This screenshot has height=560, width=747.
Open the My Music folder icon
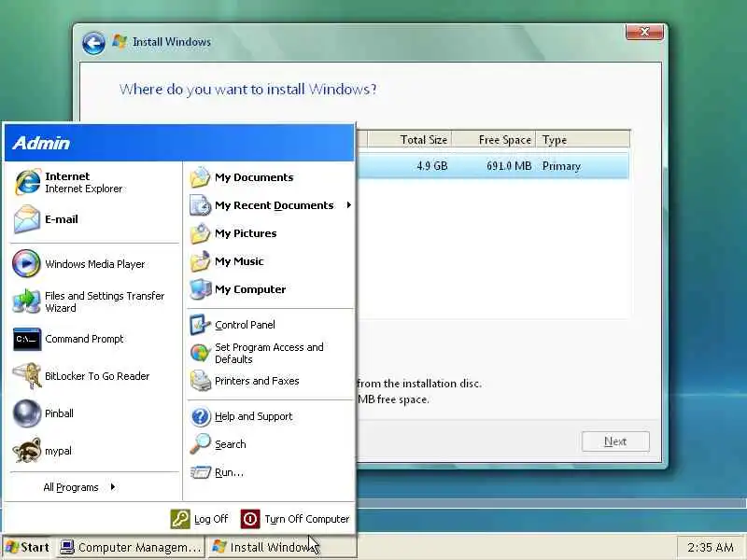tap(200, 261)
